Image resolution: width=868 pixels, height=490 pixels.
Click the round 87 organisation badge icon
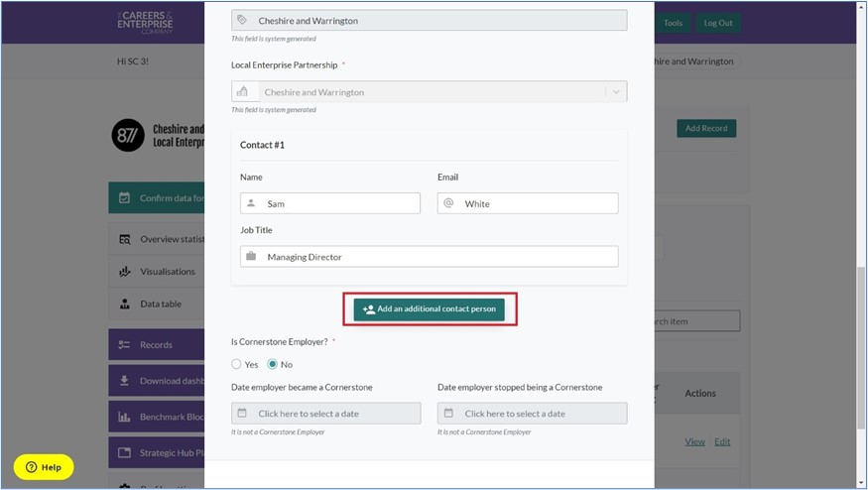click(128, 135)
